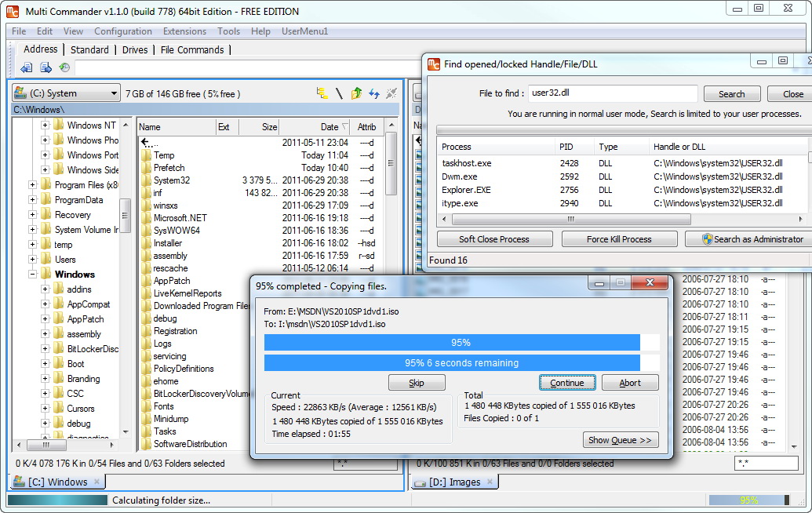This screenshot has width=812, height=513.
Task: Click the Abort button in copy dialog
Action: coord(630,383)
